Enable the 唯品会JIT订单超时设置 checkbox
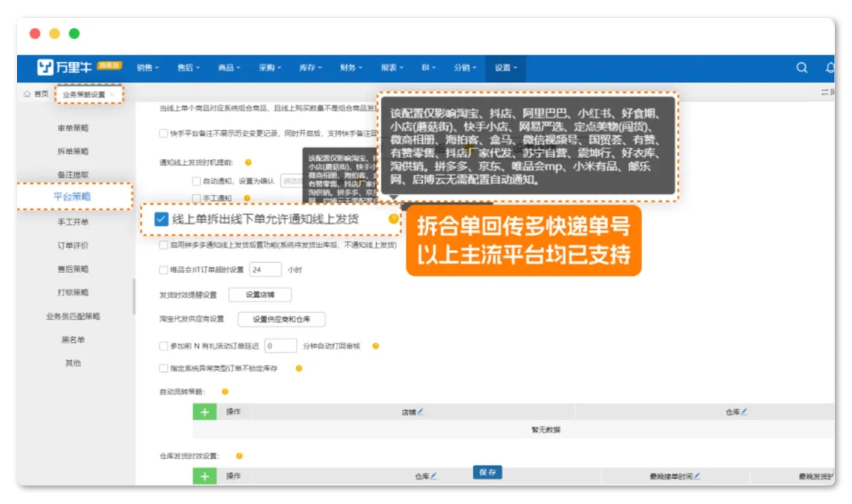 click(163, 270)
